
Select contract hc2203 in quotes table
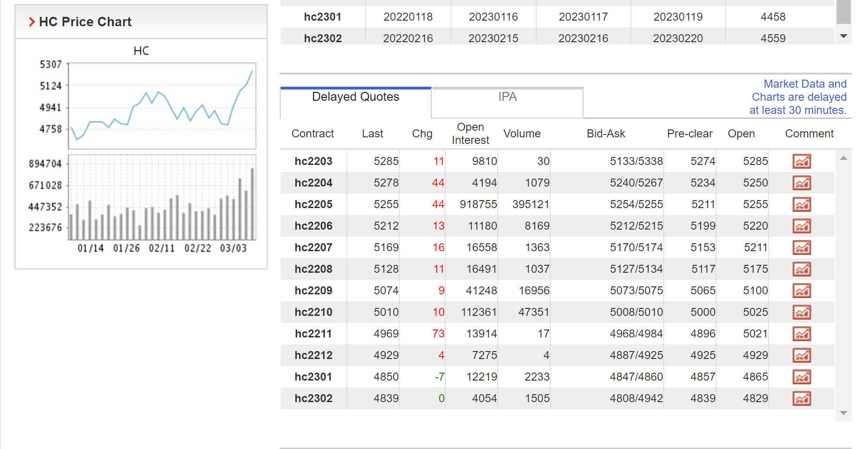314,161
